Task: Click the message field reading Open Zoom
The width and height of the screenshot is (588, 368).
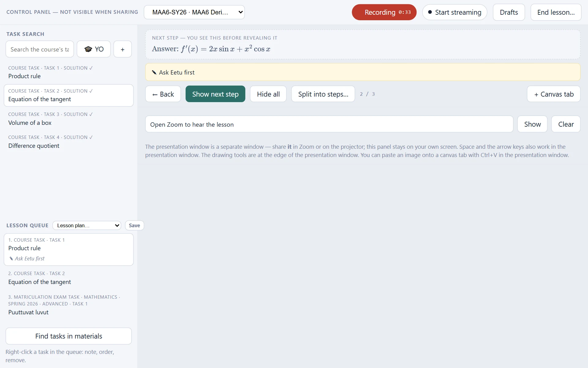Action: click(x=329, y=124)
